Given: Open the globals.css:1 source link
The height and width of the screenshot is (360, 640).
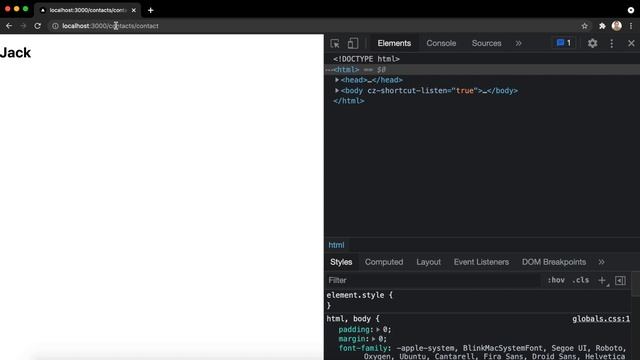Looking at the screenshot, I should pyautogui.click(x=601, y=319).
